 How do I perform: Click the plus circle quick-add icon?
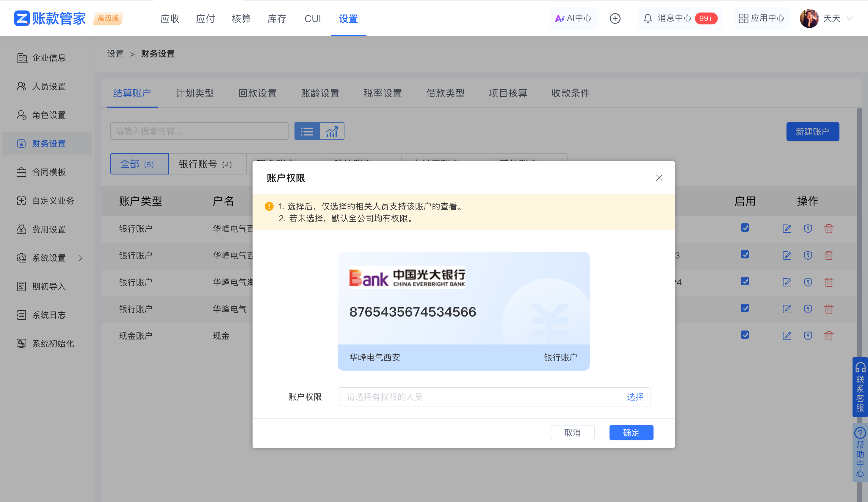(615, 18)
